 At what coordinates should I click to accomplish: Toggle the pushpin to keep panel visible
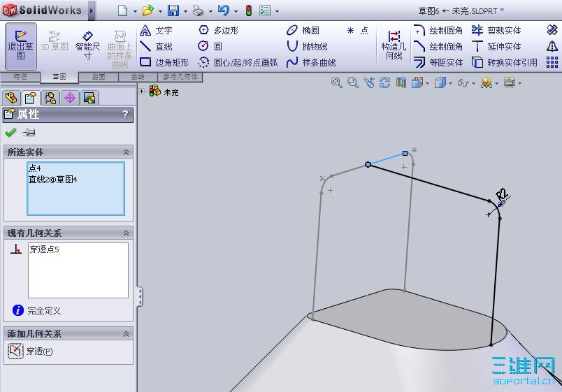click(29, 133)
